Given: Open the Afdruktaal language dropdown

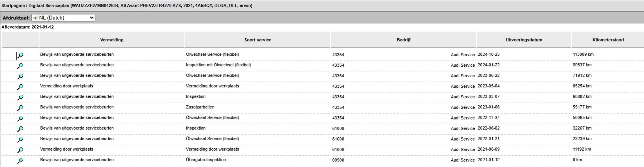Looking at the screenshot, I should click(63, 18).
